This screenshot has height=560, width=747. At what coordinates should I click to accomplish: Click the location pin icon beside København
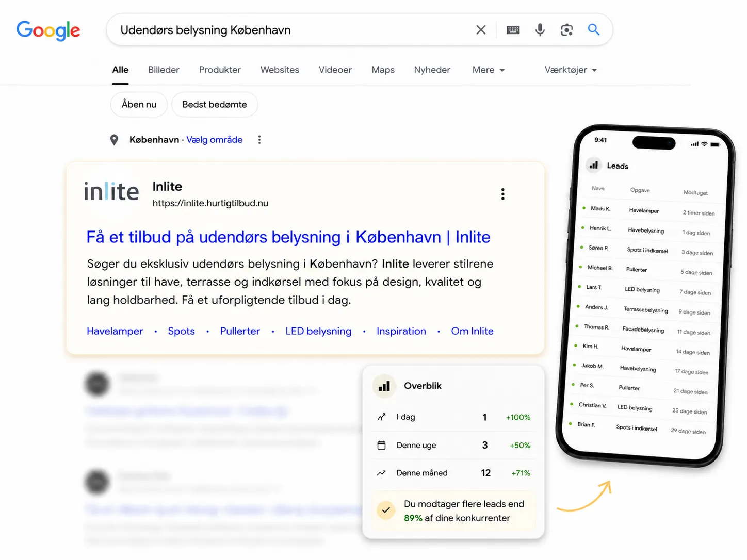(115, 140)
